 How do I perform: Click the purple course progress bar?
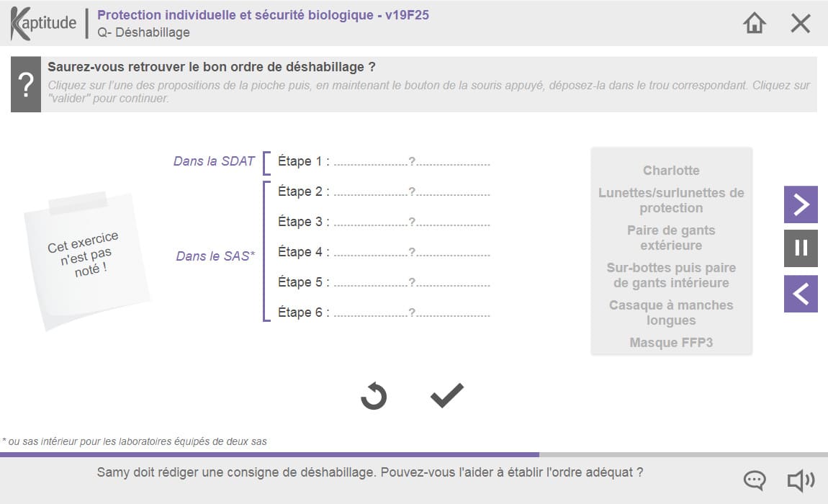pos(269,454)
